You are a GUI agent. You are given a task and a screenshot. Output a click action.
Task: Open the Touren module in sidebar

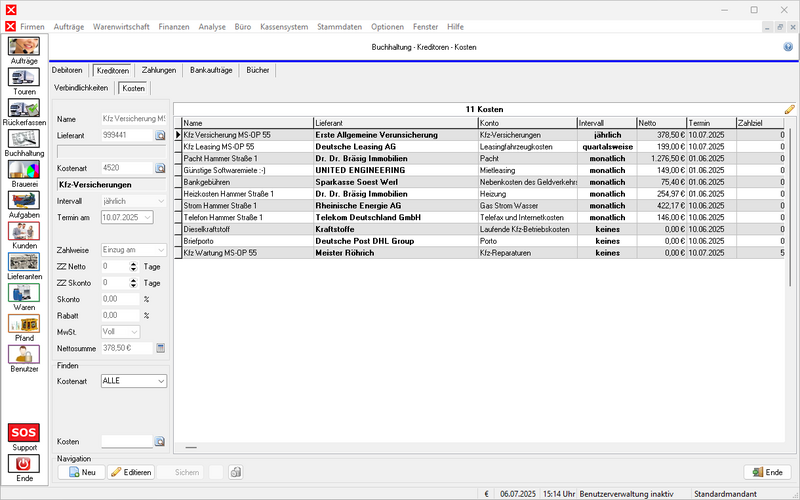point(24,79)
